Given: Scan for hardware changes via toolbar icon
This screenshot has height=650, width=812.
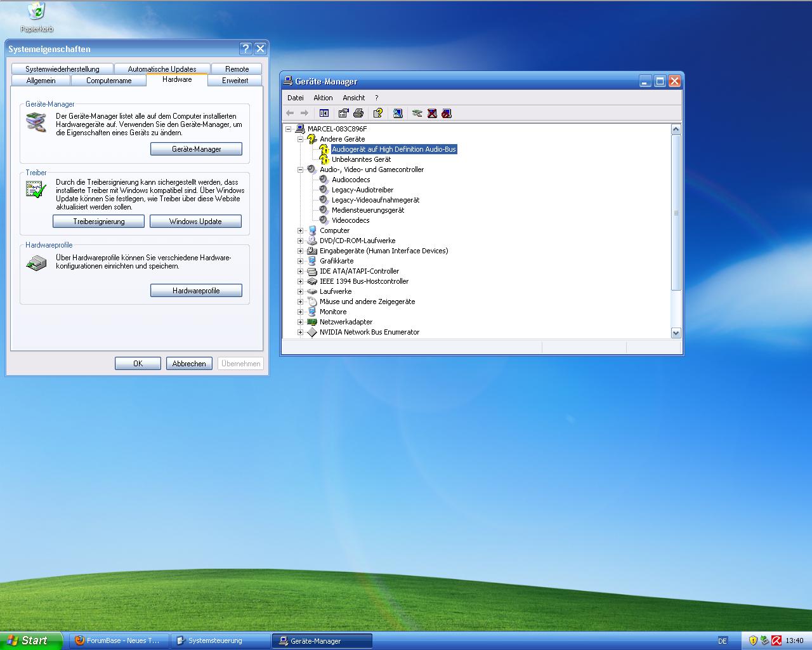Looking at the screenshot, I should (398, 113).
